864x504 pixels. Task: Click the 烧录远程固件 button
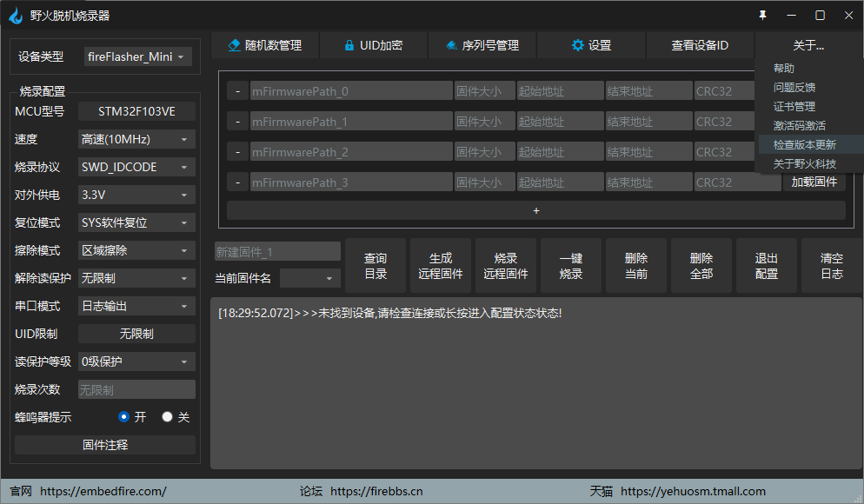[506, 266]
